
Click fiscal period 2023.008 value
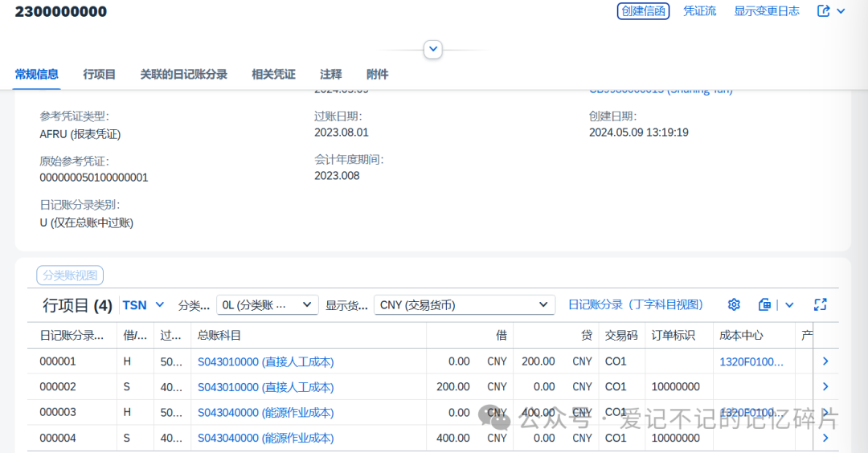(x=337, y=175)
